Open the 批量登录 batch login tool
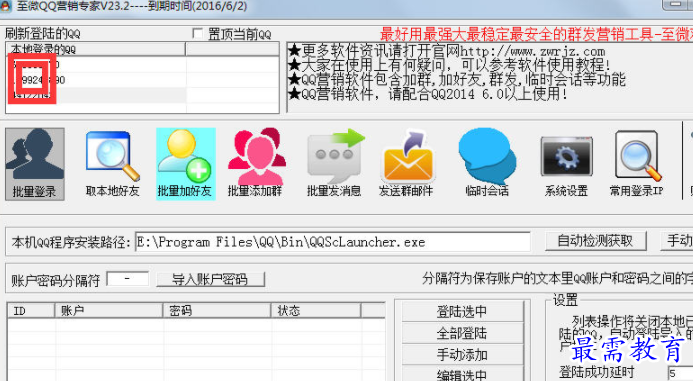This screenshot has height=381, width=693. 35,164
